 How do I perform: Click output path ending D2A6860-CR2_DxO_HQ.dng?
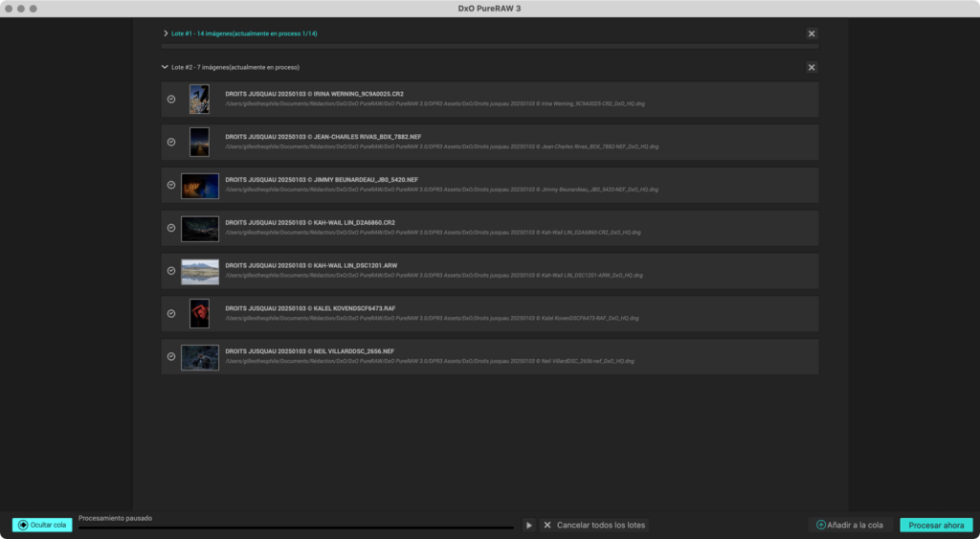(434, 233)
